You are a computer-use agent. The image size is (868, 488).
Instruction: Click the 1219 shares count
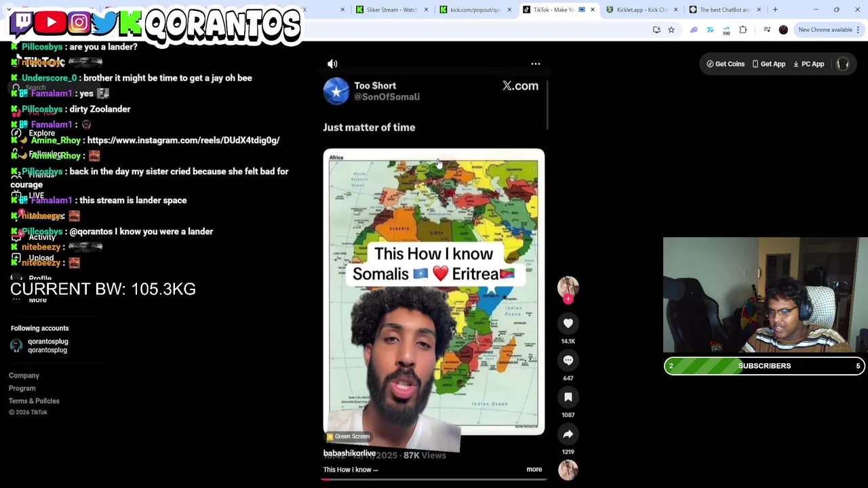pyautogui.click(x=568, y=451)
